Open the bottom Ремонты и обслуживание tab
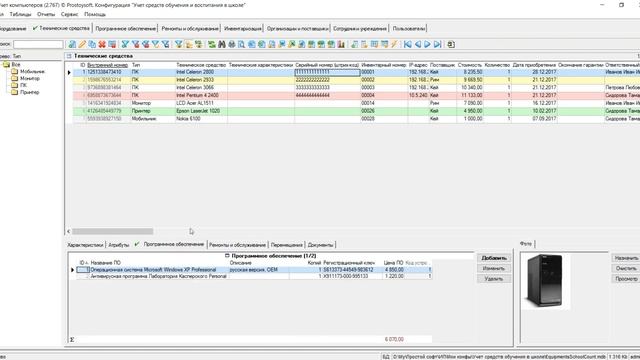 coord(237,245)
